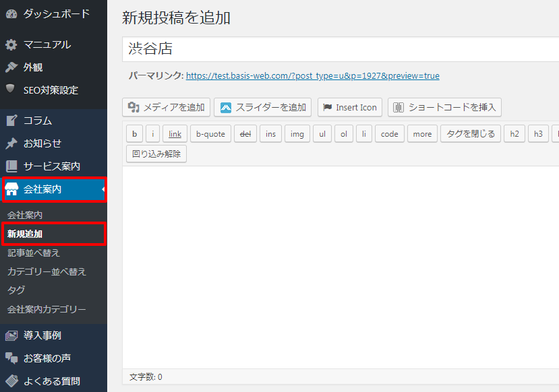Apply ins quicktag
Image resolution: width=559 pixels, height=392 pixels.
[270, 134]
